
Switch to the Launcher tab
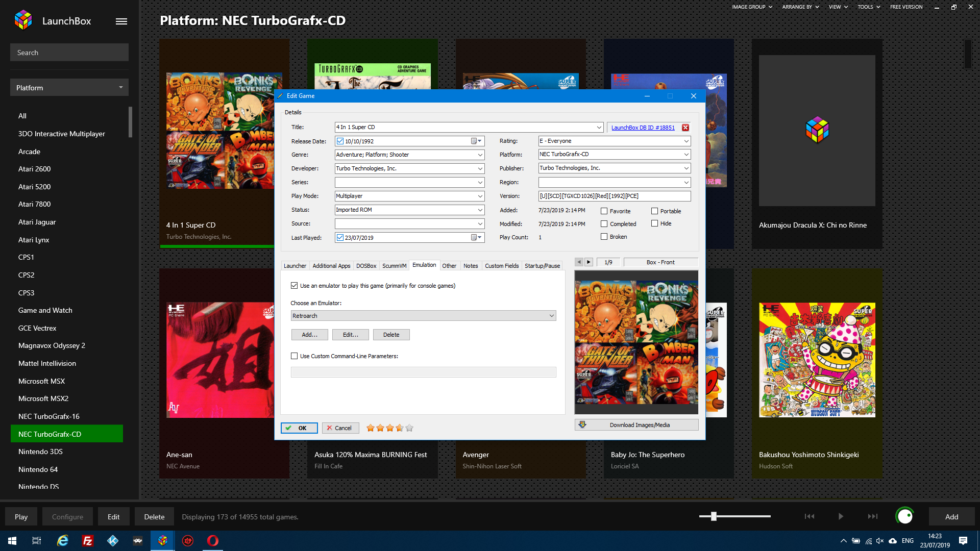pos(295,266)
